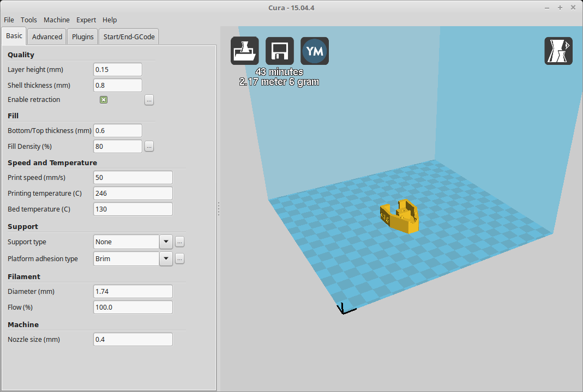
Task: Click the Layer height input field
Action: [117, 69]
